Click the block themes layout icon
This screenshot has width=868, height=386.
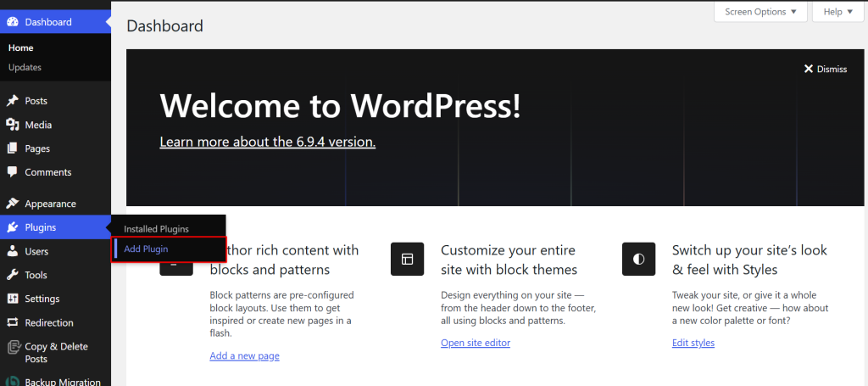[407, 260]
